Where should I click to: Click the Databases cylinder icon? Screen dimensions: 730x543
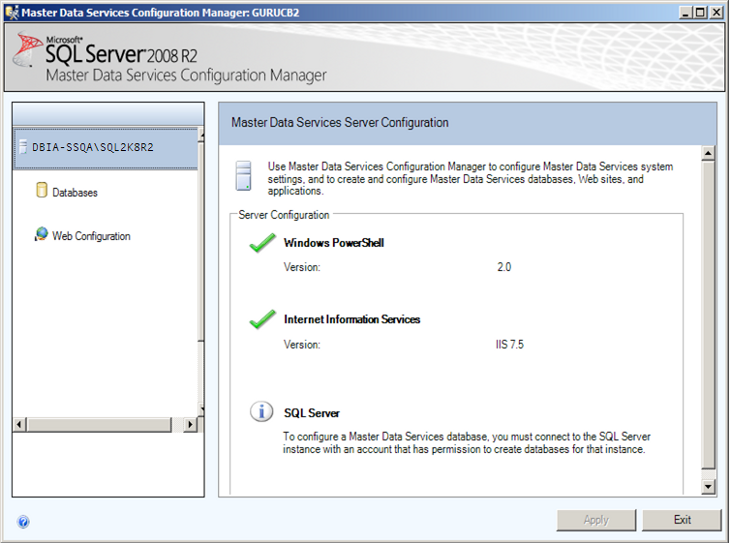pos(41,190)
